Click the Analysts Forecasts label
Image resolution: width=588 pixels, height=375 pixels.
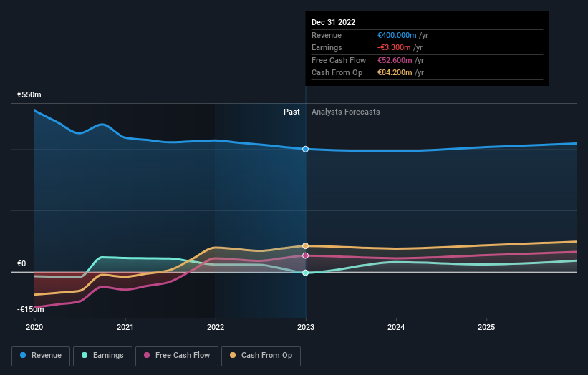[346, 112]
